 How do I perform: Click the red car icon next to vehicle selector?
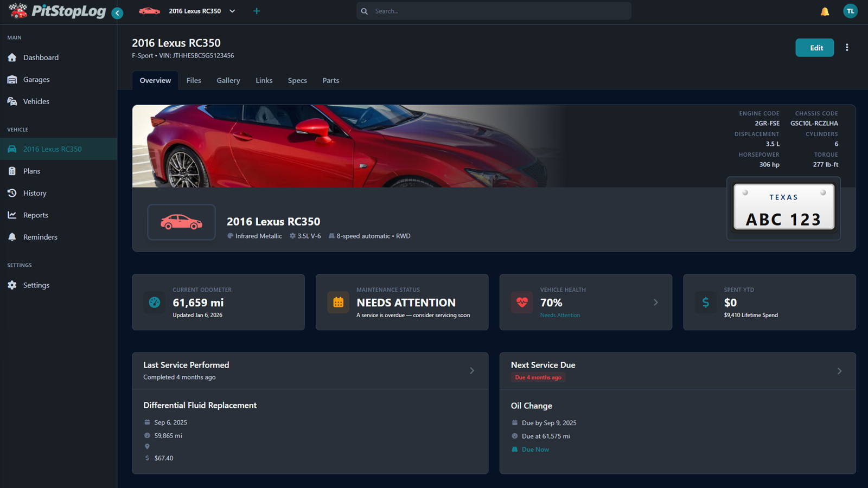click(x=149, y=10)
